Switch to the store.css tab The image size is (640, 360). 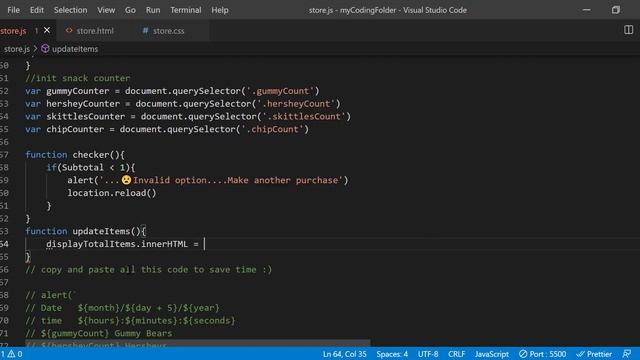169,31
